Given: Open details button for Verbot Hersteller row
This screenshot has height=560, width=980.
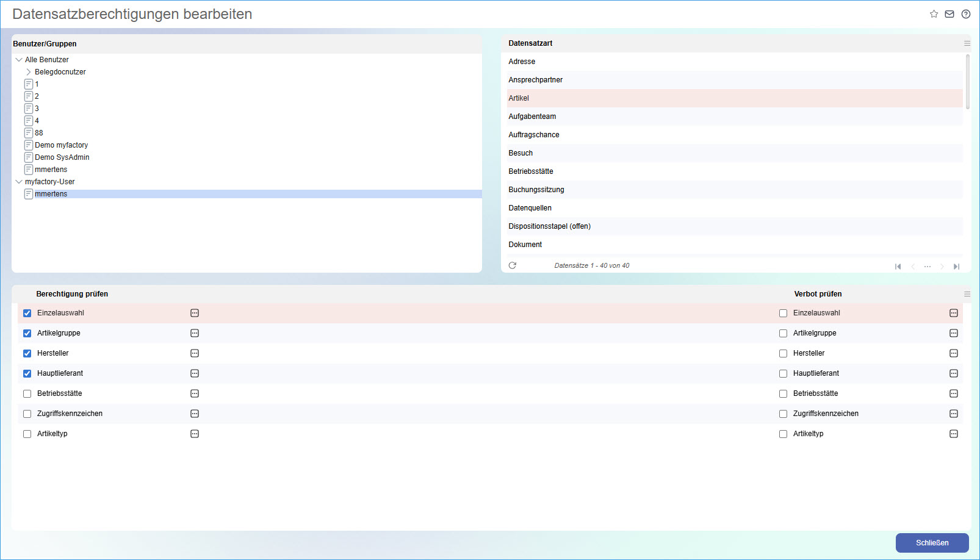Looking at the screenshot, I should [954, 353].
